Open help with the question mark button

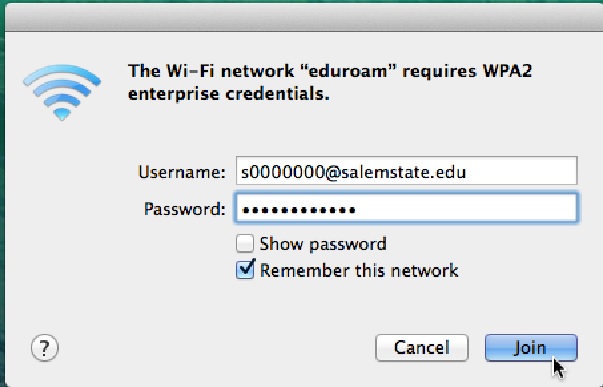click(45, 348)
